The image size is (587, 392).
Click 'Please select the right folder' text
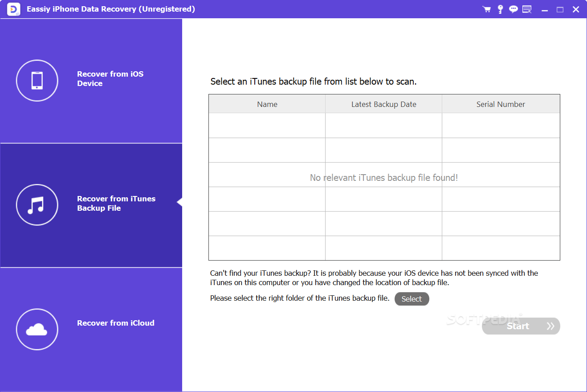[300, 298]
